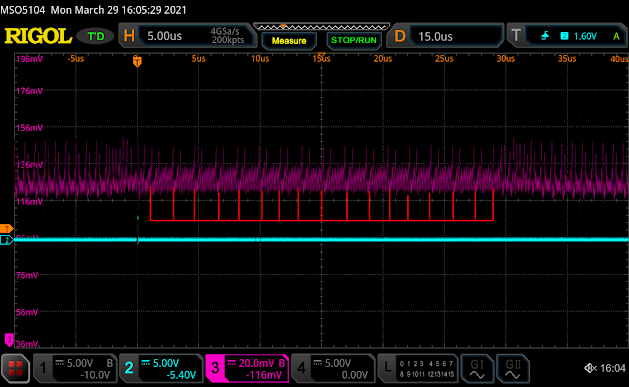Open delay 15.0us setting
Screen dimensions: 629x387
(x=445, y=36)
